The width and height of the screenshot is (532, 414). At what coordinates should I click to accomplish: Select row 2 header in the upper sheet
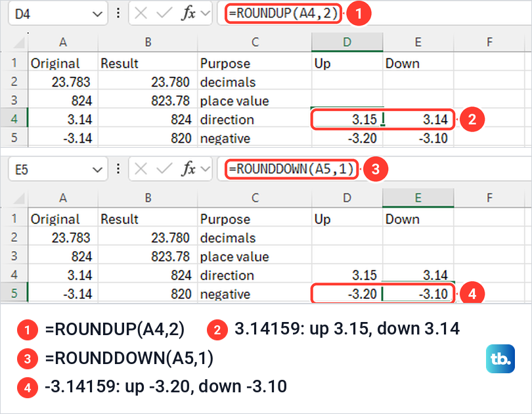pyautogui.click(x=14, y=81)
